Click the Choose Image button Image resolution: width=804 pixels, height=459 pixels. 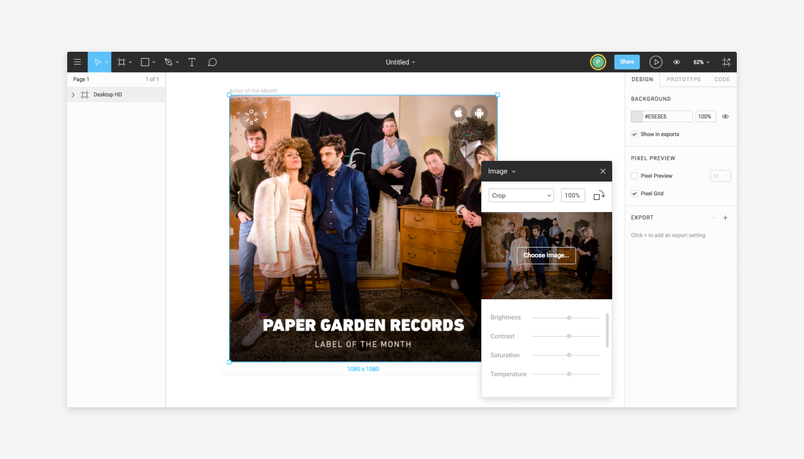tap(546, 255)
